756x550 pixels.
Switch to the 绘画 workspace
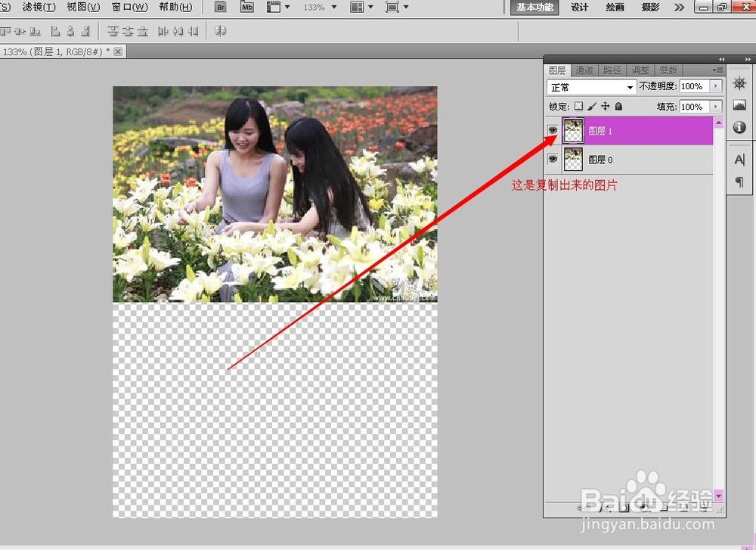point(615,8)
